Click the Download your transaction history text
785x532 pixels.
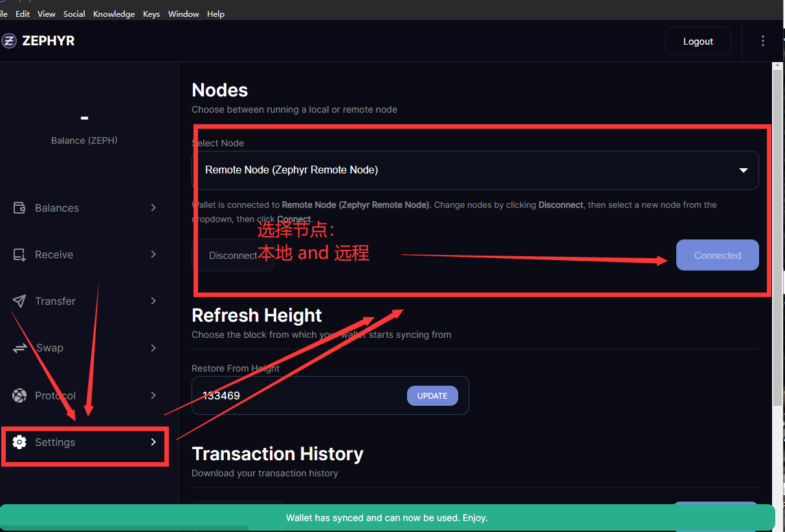click(x=265, y=473)
